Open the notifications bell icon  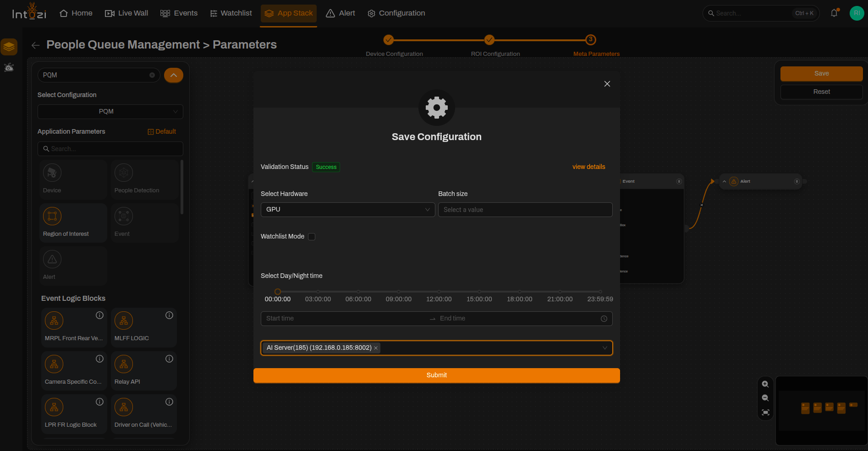click(834, 13)
